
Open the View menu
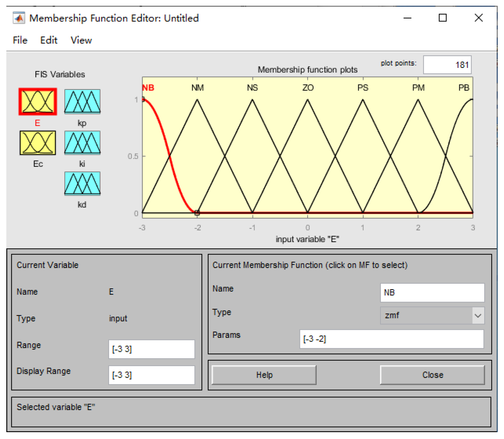[x=81, y=40]
